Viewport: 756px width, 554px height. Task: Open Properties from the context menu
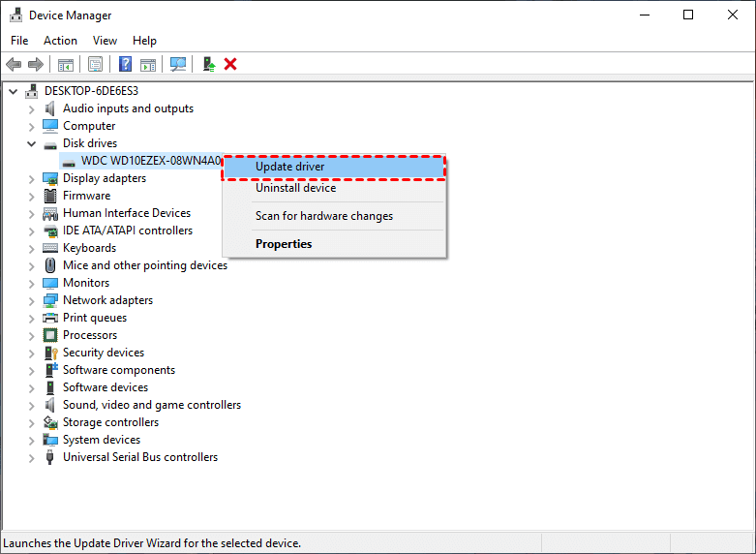point(334,244)
